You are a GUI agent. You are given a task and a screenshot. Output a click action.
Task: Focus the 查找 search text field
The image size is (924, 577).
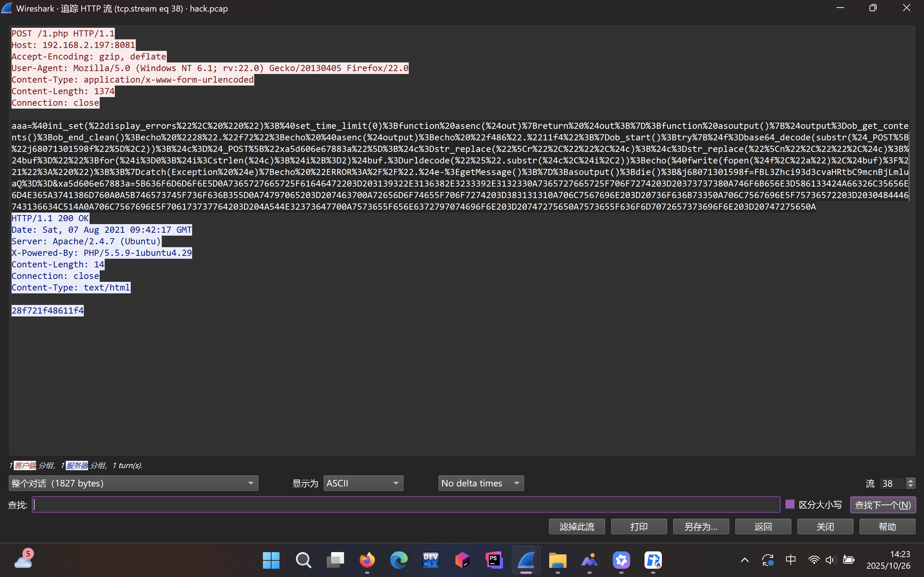click(x=406, y=504)
